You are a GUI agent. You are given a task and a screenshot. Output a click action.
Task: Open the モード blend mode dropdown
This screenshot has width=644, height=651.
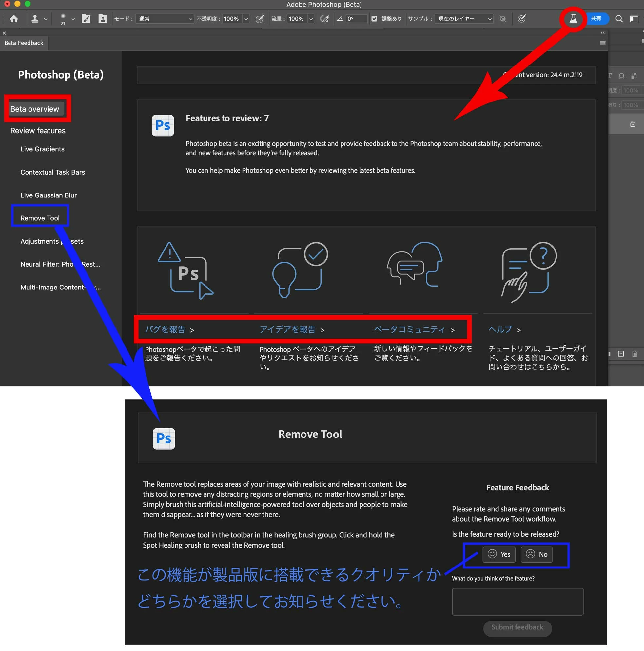165,19
